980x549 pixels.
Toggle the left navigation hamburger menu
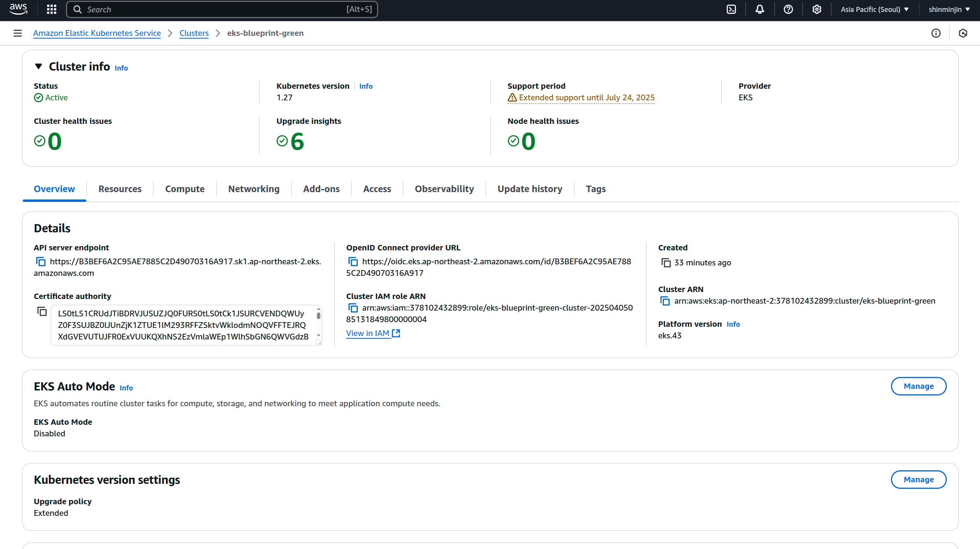click(17, 33)
